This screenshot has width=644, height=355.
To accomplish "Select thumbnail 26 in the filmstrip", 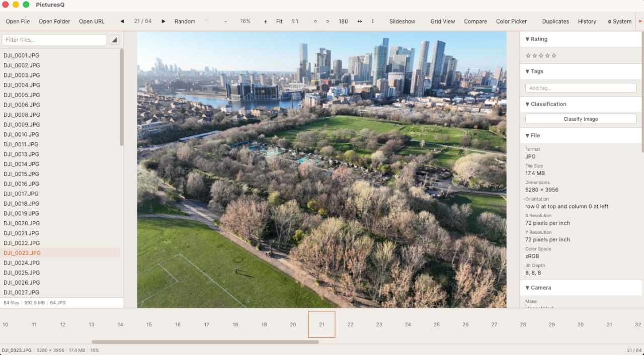I will [465, 324].
